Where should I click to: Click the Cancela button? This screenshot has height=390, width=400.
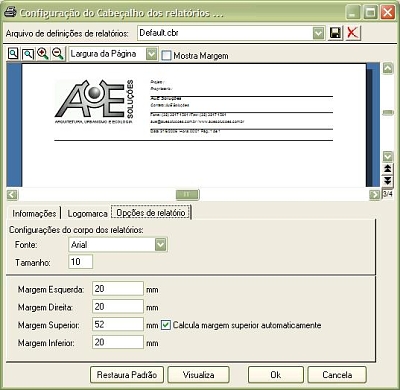point(337,375)
